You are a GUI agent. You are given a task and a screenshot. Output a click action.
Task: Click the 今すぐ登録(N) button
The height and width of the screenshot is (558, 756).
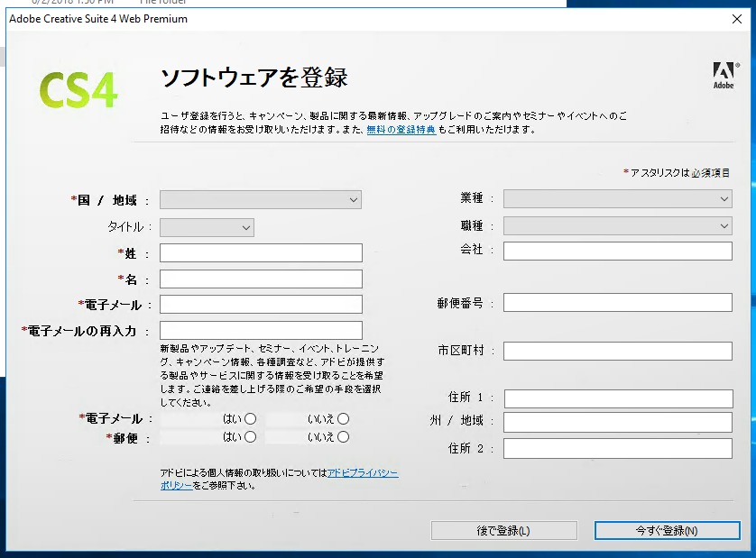tap(668, 531)
